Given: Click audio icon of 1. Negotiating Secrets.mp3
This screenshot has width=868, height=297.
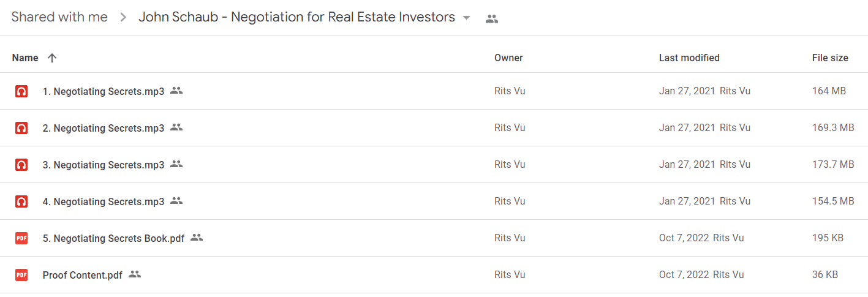Looking at the screenshot, I should coord(21,91).
